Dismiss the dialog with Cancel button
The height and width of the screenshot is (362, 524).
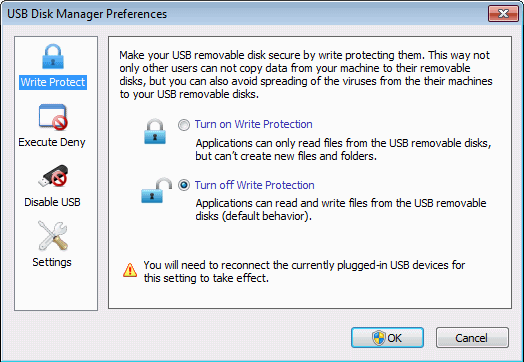coord(472,338)
